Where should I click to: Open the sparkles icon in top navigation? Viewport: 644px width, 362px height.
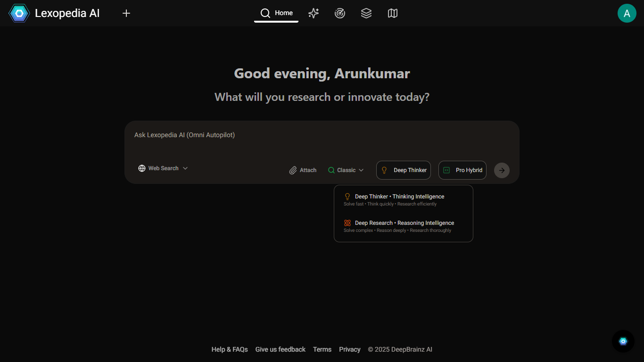[x=314, y=13]
